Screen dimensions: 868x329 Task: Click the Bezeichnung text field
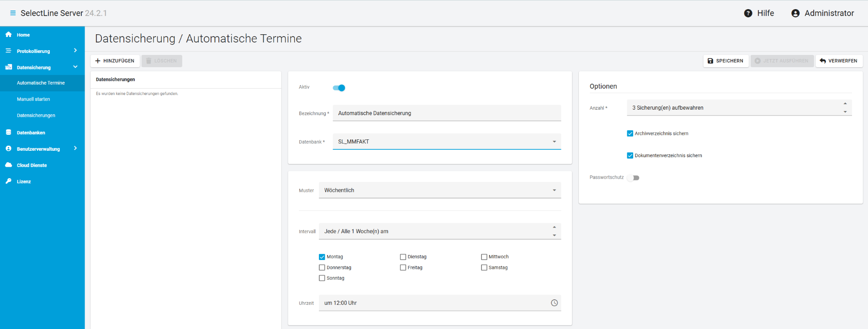[x=447, y=113]
